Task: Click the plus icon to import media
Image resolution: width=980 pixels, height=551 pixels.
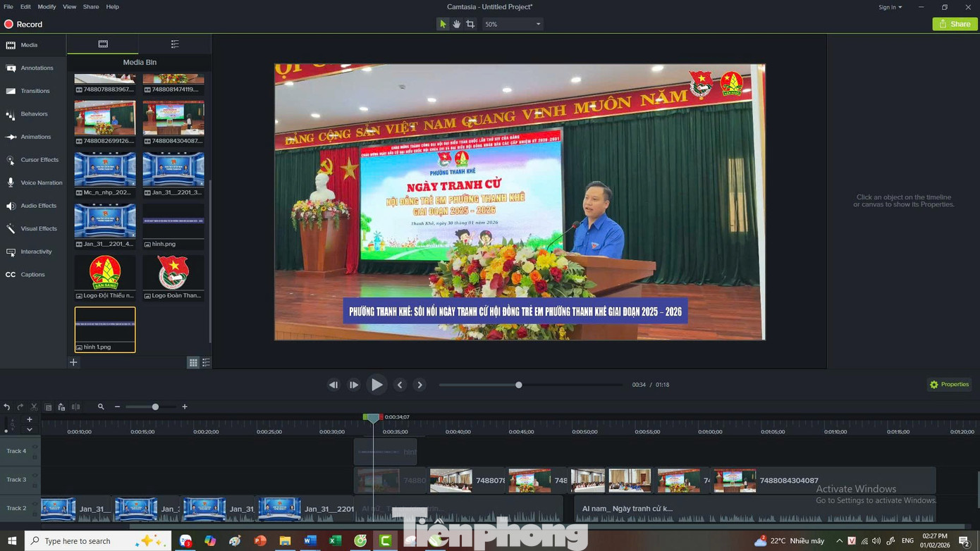Action: pos(73,362)
